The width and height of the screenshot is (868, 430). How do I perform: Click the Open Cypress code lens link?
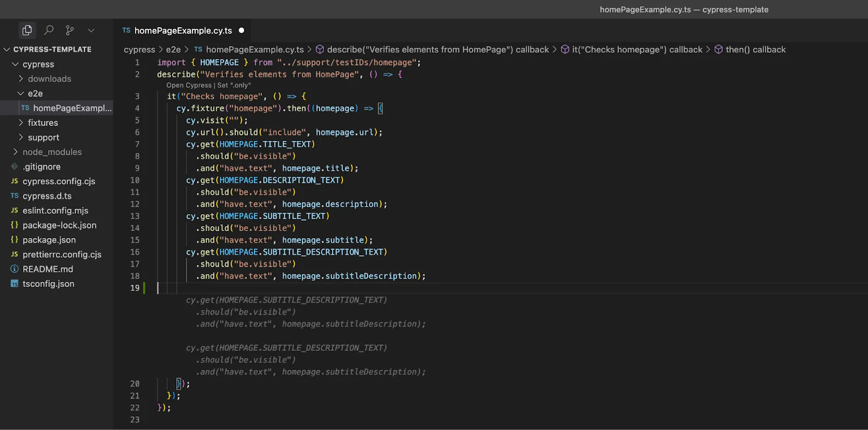pos(189,85)
